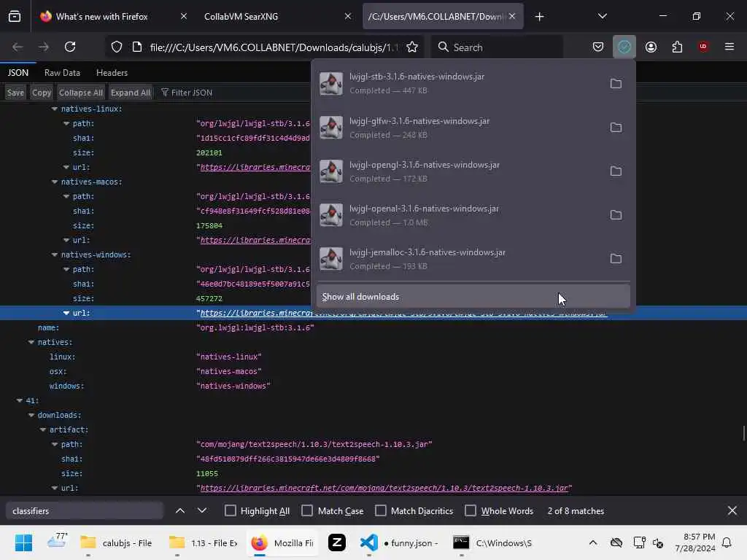747x560 pixels.
Task: Switch to the Raw Data tab
Action: (x=62, y=72)
